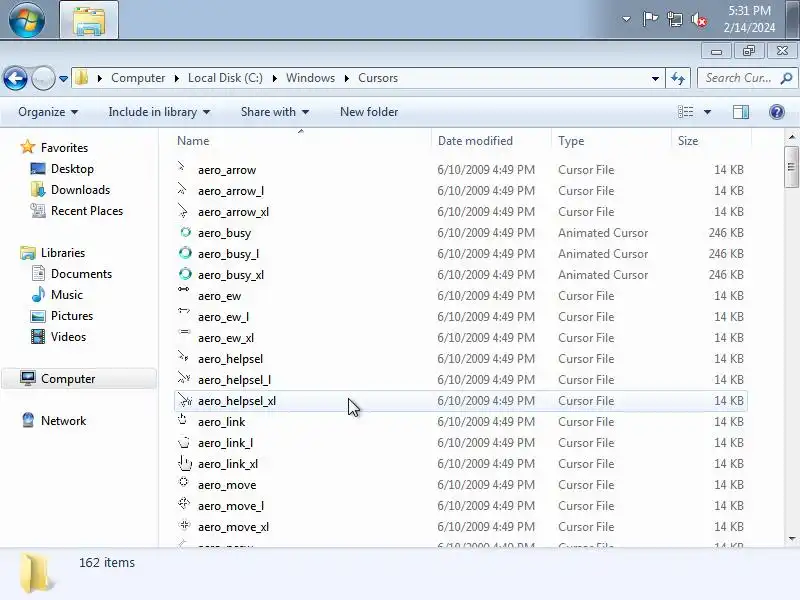800x600 pixels.
Task: Change view using the view icon
Action: click(685, 112)
